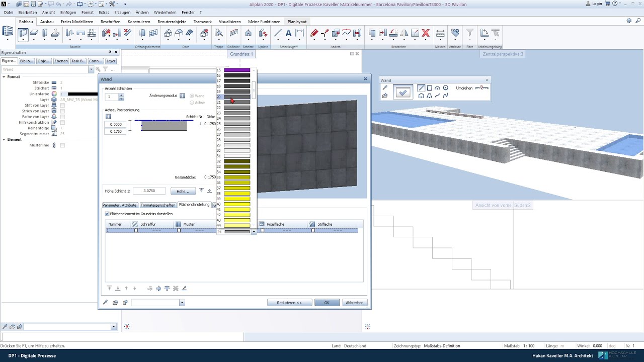
Task: Click the Höhe Schicht 1 input field
Action: 149,191
